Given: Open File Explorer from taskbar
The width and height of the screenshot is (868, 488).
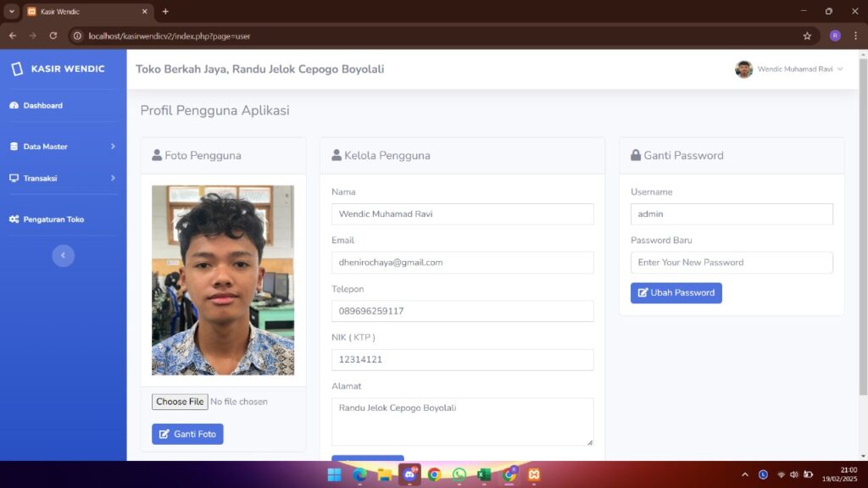Looking at the screenshot, I should point(385,474).
